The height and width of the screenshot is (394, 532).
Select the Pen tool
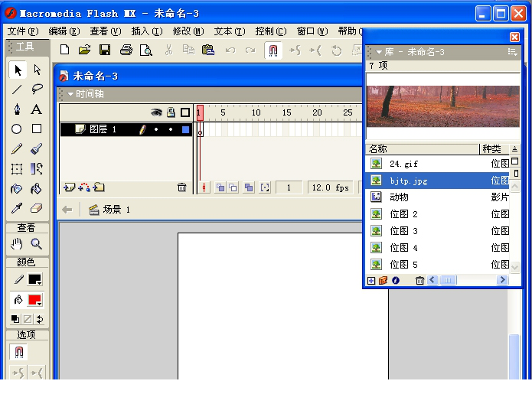pyautogui.click(x=17, y=109)
